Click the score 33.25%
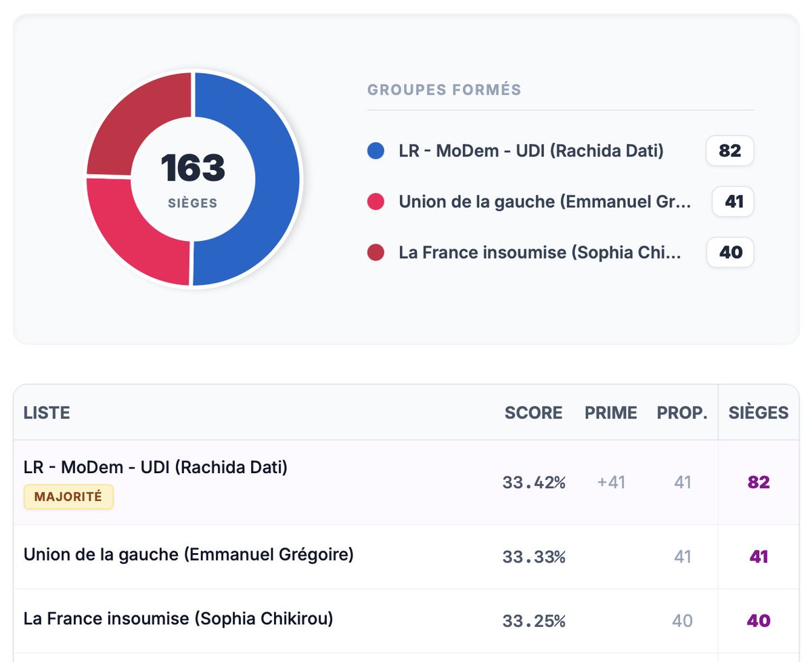812x662 pixels. pyautogui.click(x=533, y=621)
